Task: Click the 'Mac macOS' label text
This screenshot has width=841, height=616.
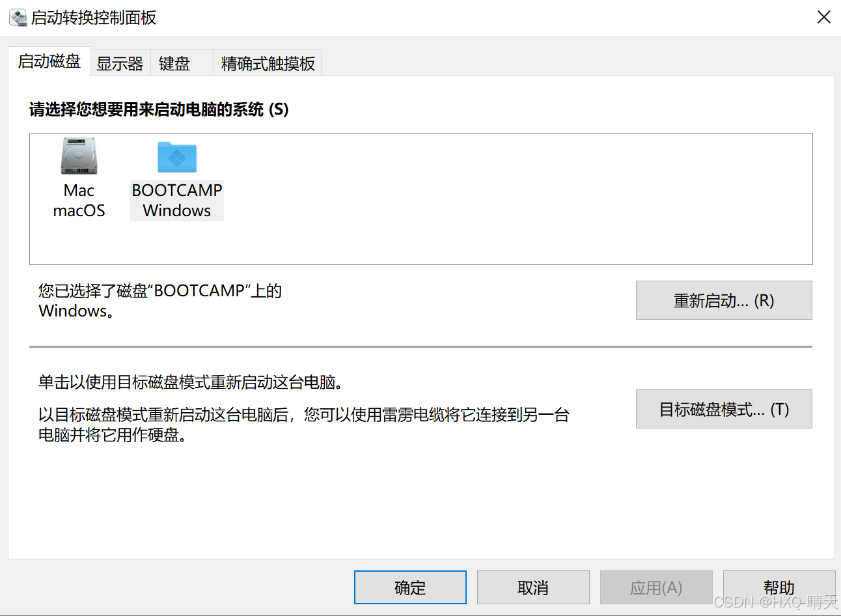Action: click(x=79, y=201)
